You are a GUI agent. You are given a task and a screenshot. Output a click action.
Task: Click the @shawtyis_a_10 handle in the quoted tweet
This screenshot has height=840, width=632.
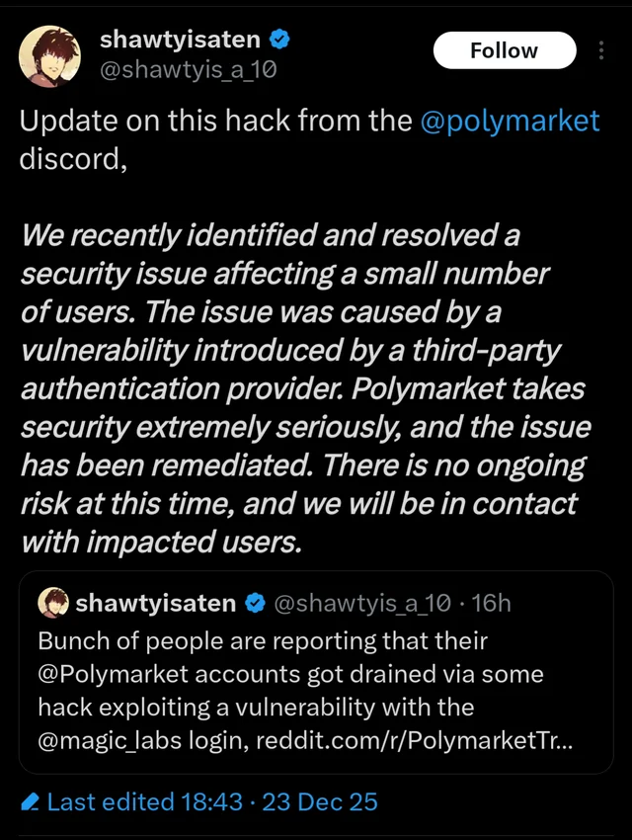coord(362,603)
